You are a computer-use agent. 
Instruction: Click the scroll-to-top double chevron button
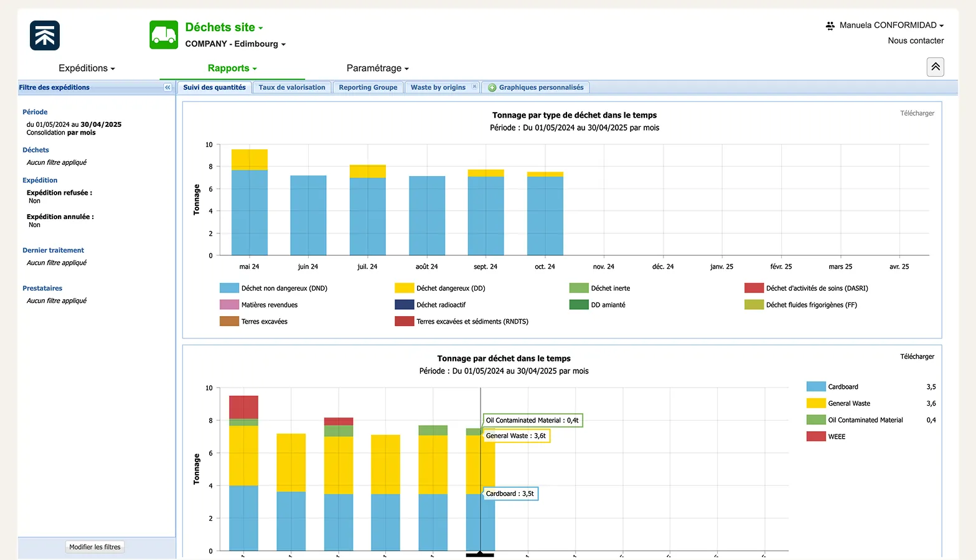[x=935, y=67]
